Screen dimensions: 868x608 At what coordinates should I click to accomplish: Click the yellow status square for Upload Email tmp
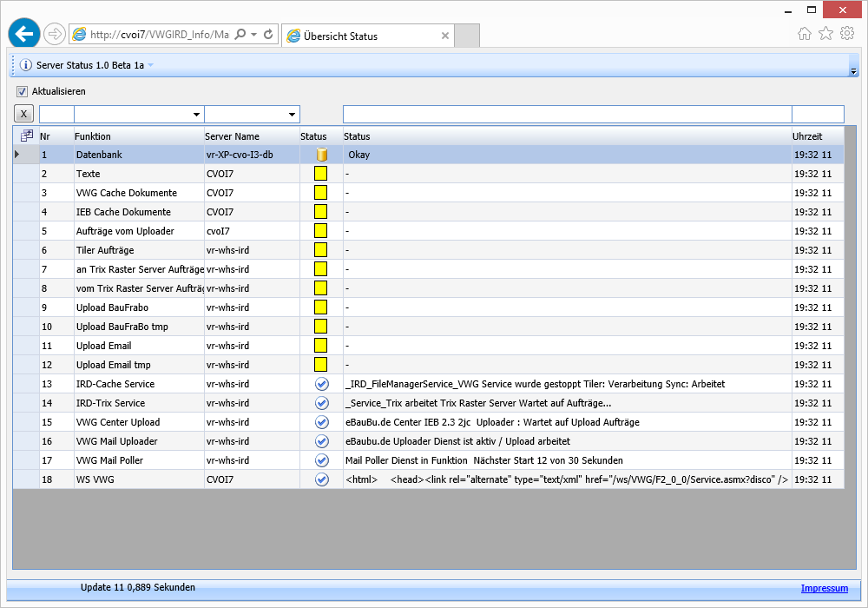(320, 364)
